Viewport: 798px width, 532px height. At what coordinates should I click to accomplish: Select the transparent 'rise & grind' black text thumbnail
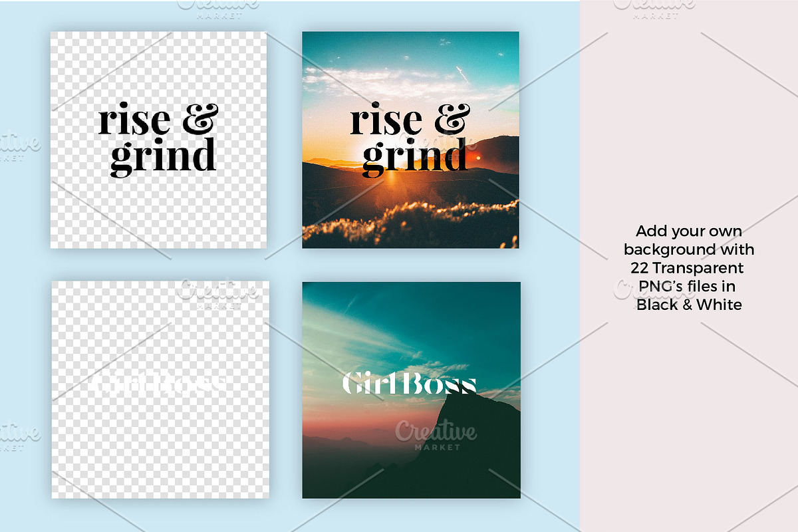159,140
